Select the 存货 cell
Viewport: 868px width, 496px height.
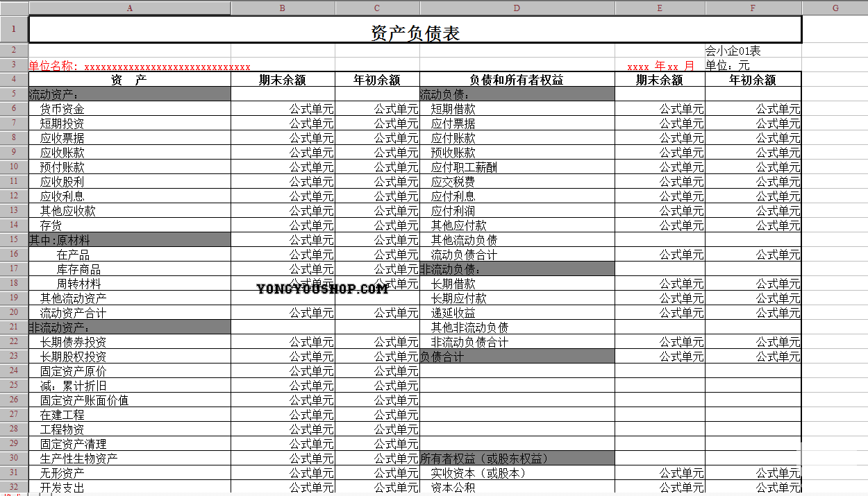coord(129,225)
